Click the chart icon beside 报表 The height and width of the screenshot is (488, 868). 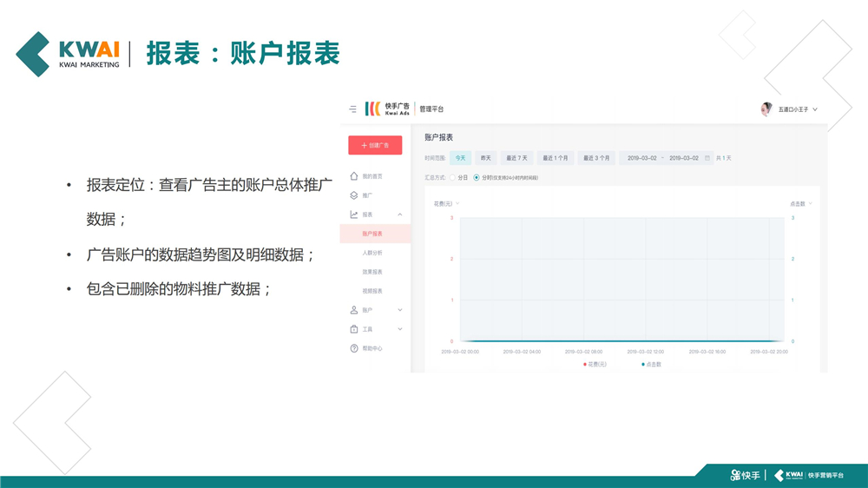click(x=354, y=214)
